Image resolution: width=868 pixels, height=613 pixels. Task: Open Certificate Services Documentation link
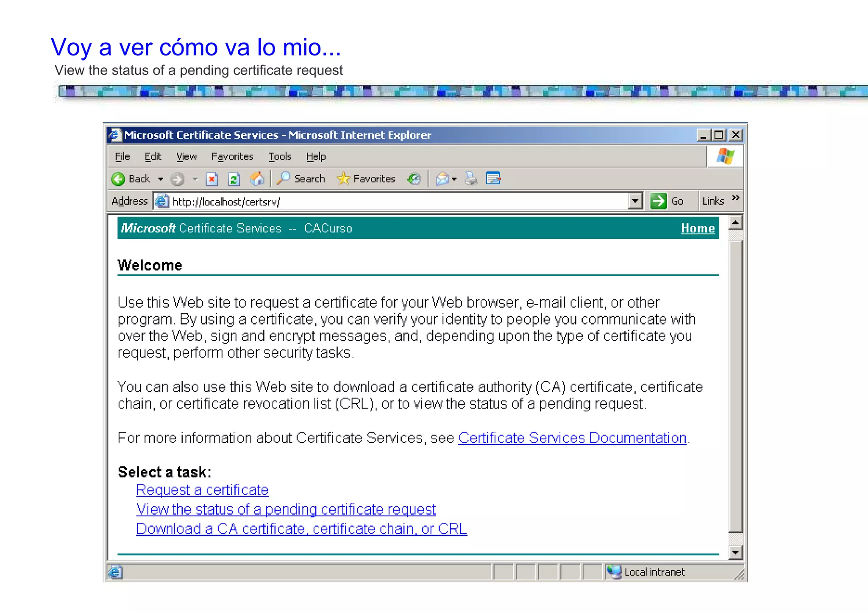click(572, 438)
